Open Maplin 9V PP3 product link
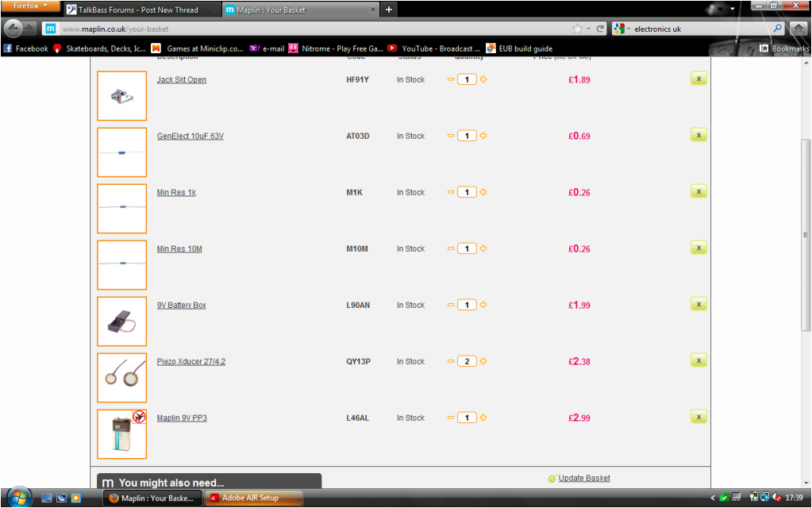Screen dimensions: 812x508 [x=182, y=418]
